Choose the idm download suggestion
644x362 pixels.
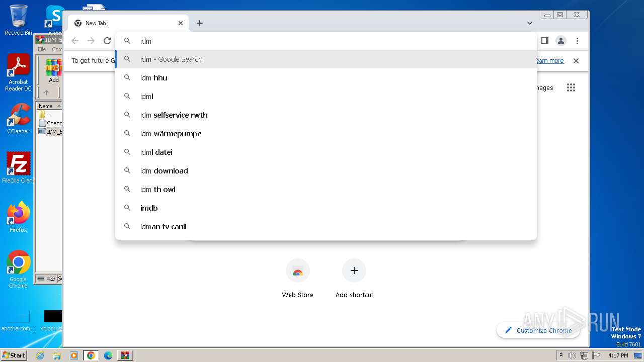[x=326, y=171]
